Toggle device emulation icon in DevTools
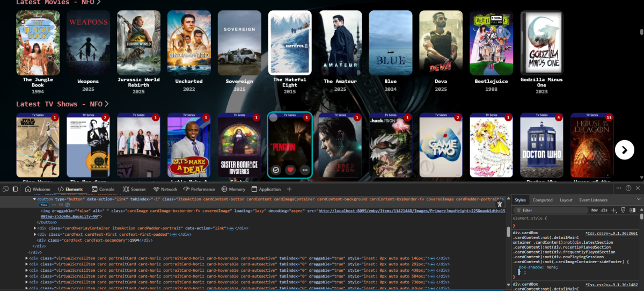644x291 pixels. click(x=14, y=189)
